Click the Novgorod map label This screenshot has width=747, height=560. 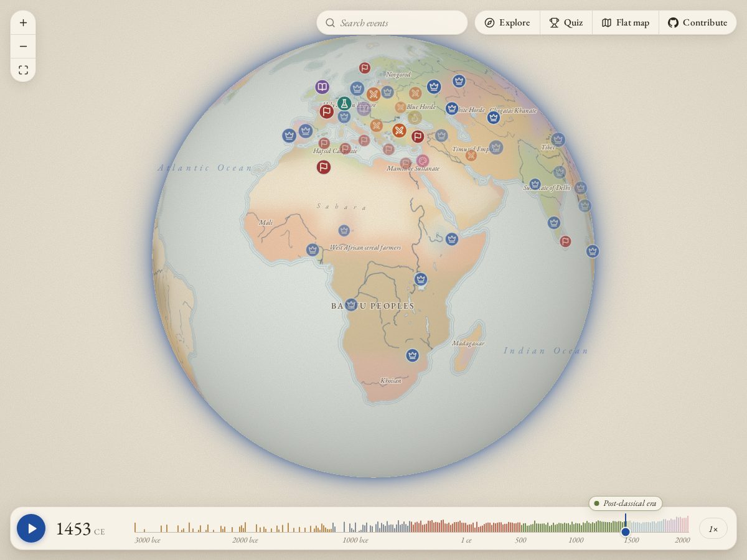(x=398, y=75)
